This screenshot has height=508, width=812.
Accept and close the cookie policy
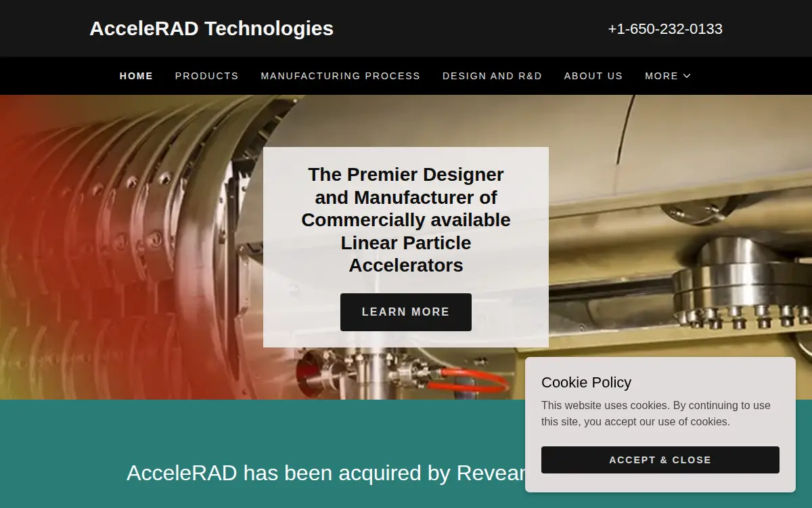point(660,460)
